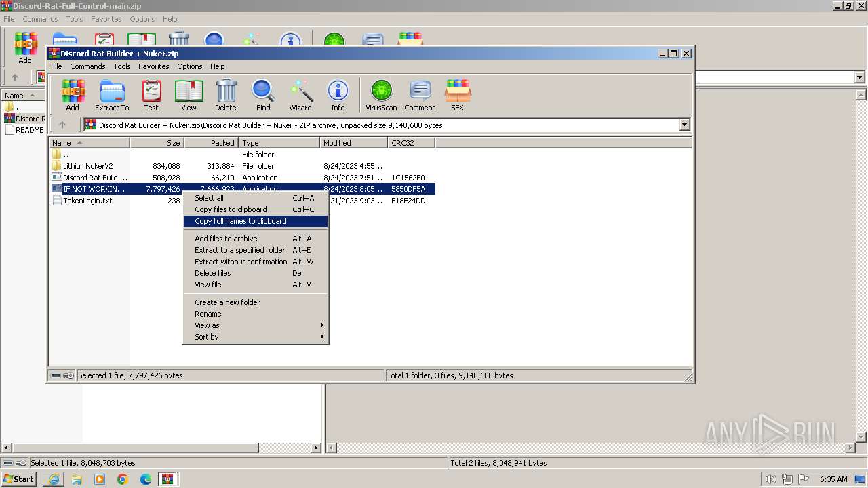868x488 pixels.
Task: Select Discord Rat Build application row
Action: coord(243,178)
